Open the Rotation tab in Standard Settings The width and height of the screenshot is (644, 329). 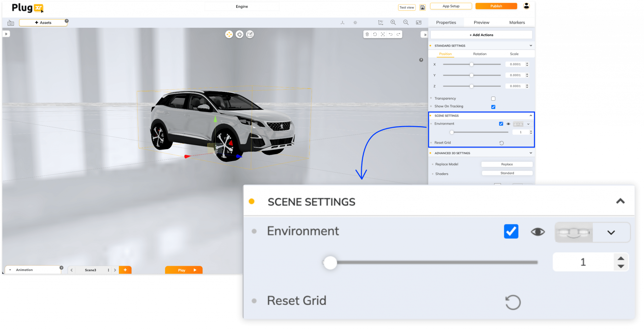[479, 54]
